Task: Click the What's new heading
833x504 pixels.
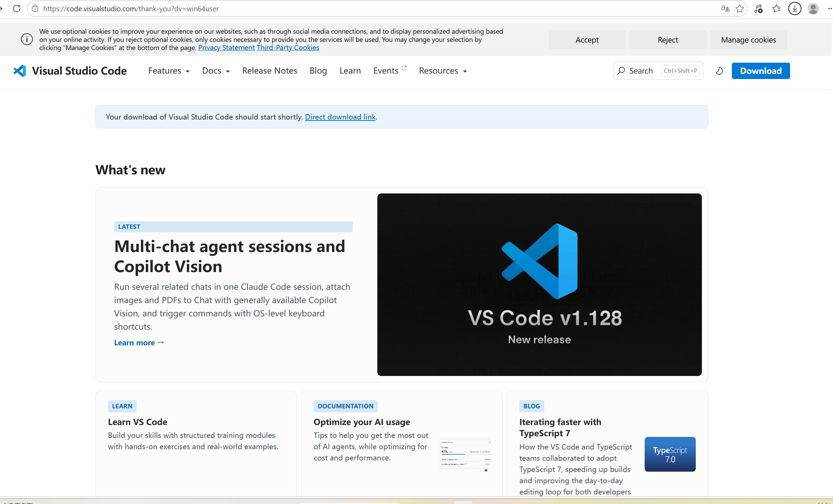Action: click(130, 170)
